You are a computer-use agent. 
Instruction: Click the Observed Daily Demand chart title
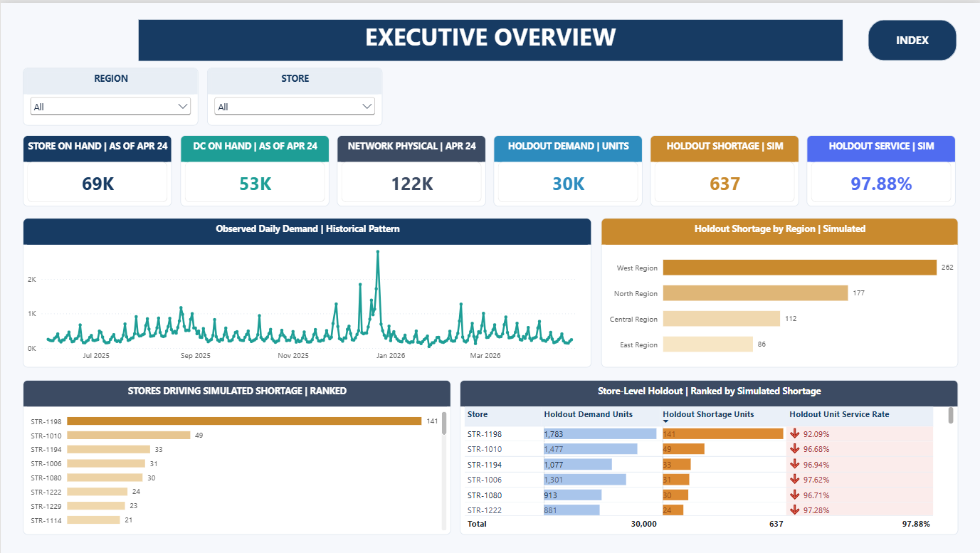[x=307, y=229]
